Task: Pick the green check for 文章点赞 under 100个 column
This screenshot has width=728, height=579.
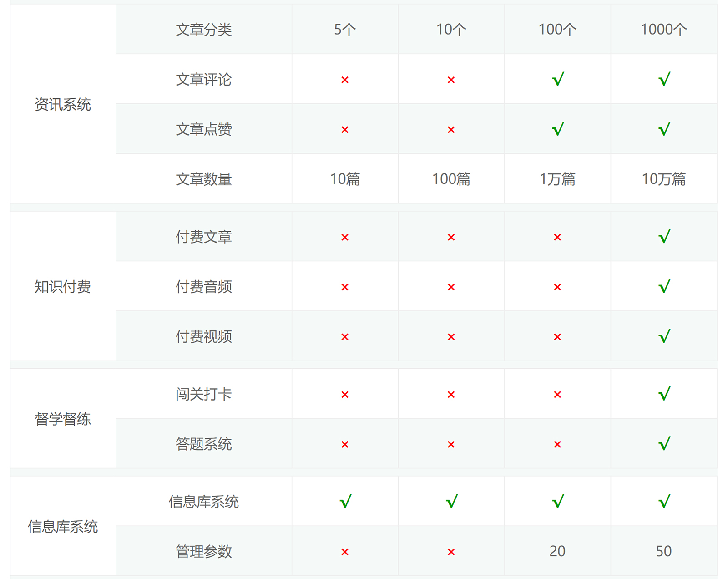Action: [558, 129]
